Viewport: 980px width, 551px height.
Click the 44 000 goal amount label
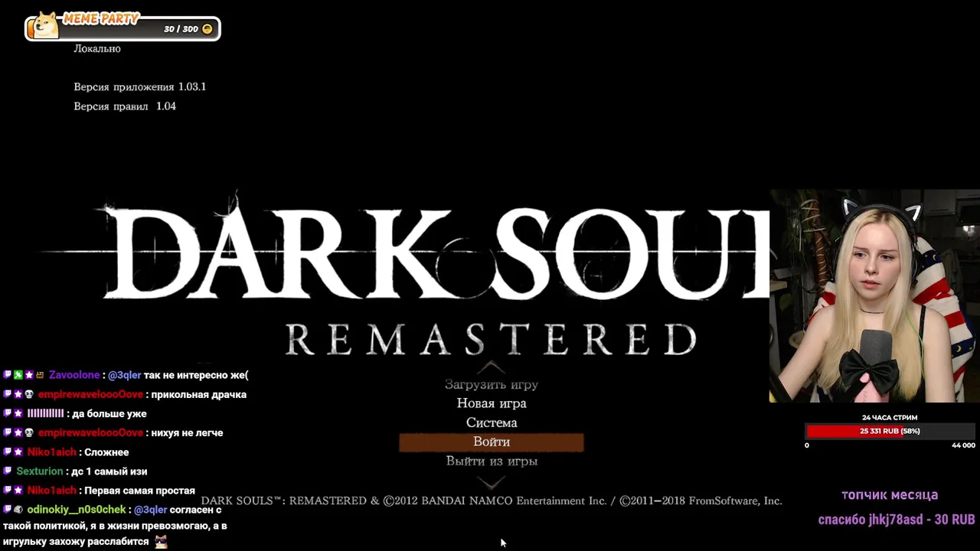point(963,445)
